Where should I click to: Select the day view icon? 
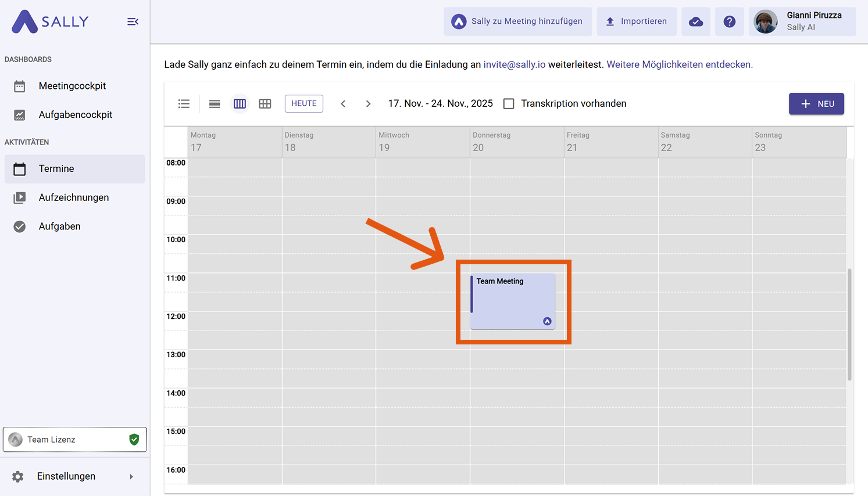215,103
